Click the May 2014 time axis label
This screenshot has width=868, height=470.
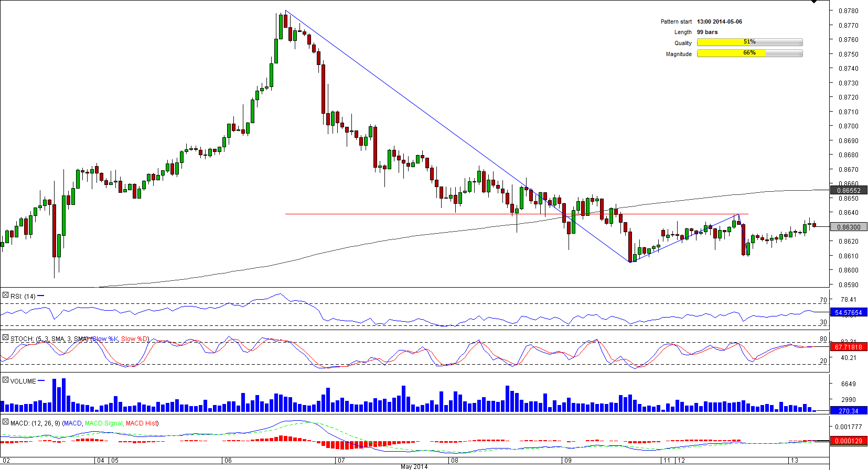click(414, 466)
